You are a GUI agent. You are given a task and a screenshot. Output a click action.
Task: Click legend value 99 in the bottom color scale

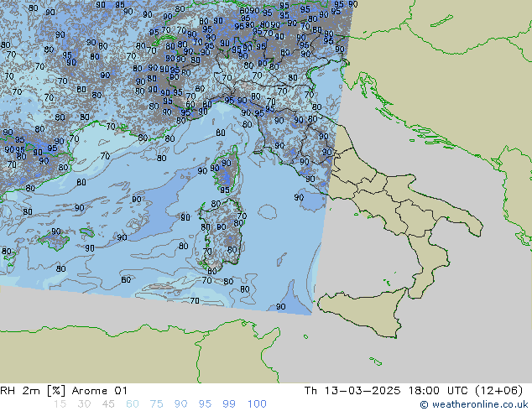coord(229,404)
